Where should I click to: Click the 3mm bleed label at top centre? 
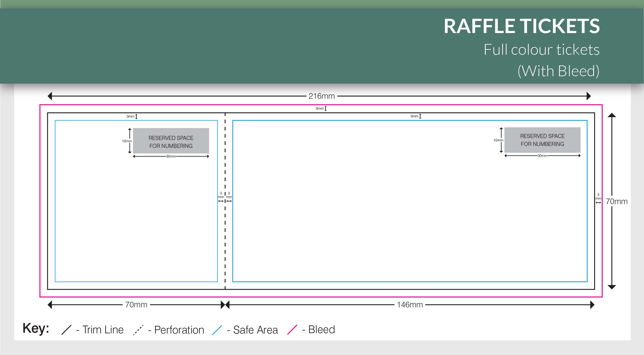[320, 108]
